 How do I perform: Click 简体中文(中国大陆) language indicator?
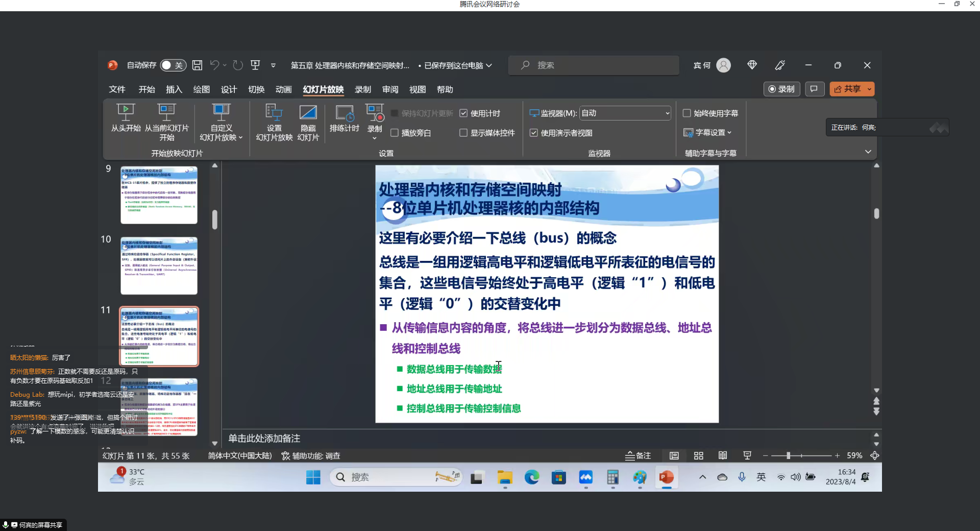pyautogui.click(x=240, y=455)
